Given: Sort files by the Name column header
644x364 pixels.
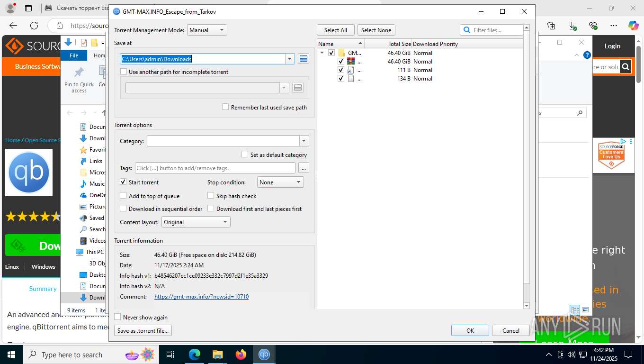Looking at the screenshot, I should [x=340, y=44].
